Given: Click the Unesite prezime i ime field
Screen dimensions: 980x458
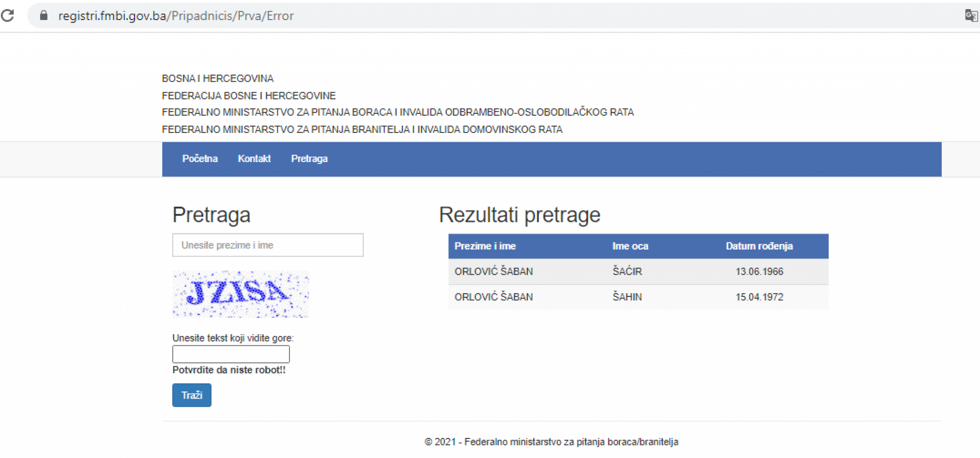Looking at the screenshot, I should coord(268,245).
